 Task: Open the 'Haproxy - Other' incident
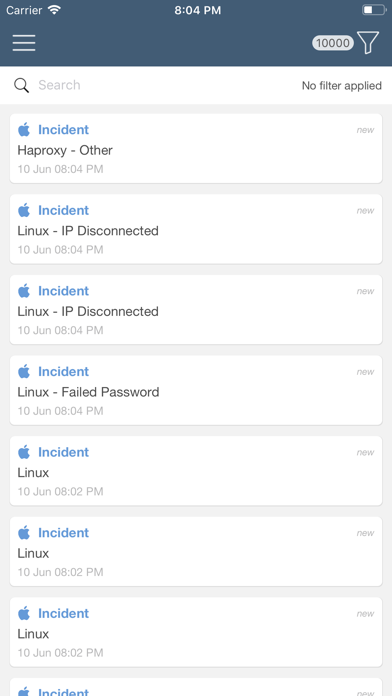[196, 148]
